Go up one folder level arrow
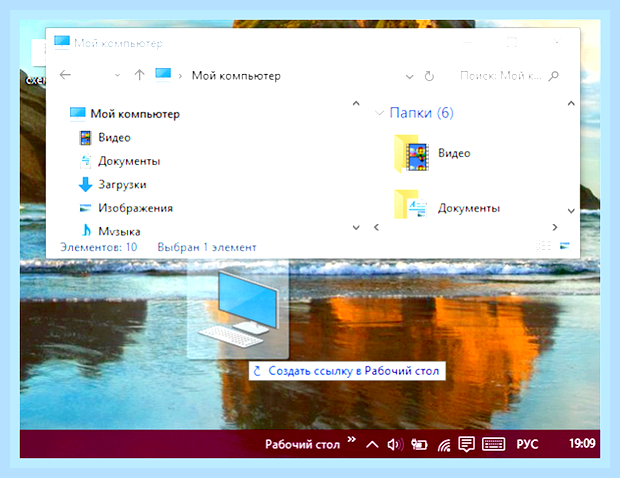This screenshot has height=478, width=620. pyautogui.click(x=139, y=75)
